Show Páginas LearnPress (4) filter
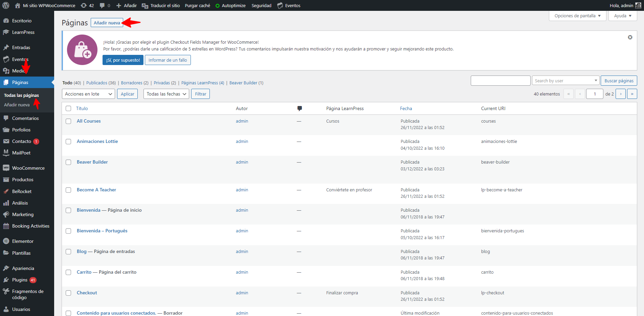Viewport: 644px width, 316px height. [x=203, y=83]
